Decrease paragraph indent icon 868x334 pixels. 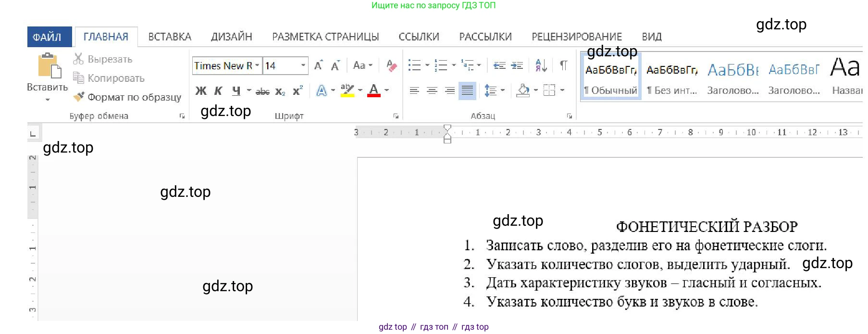click(x=499, y=65)
